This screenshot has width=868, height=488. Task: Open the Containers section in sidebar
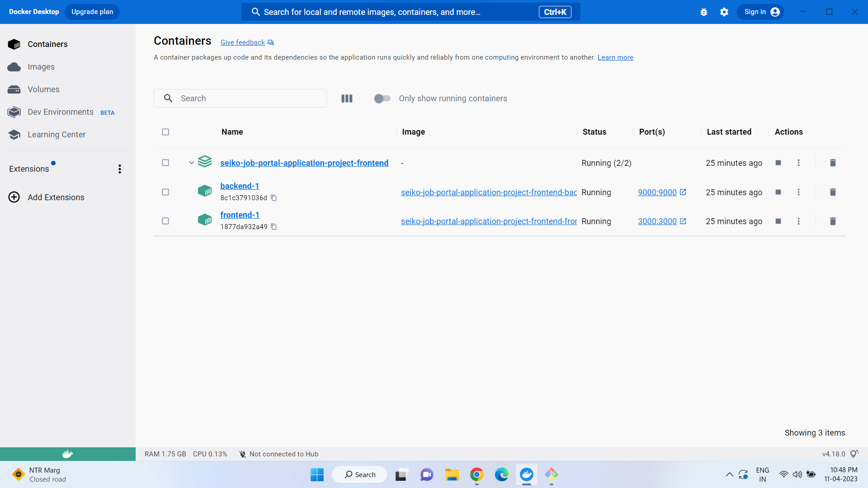(x=47, y=44)
